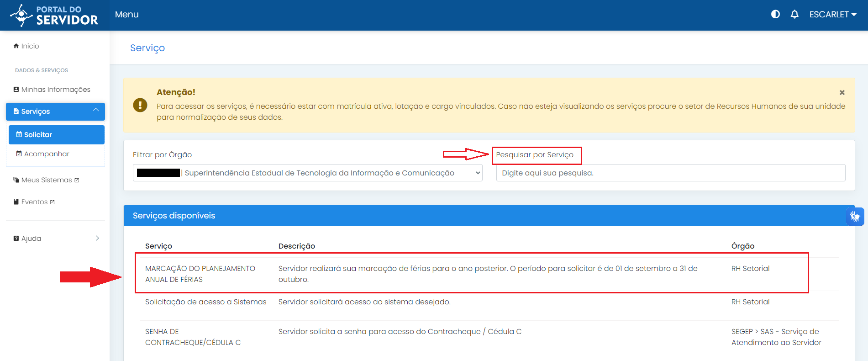Dismiss the Atenção alert with X

coord(842,92)
